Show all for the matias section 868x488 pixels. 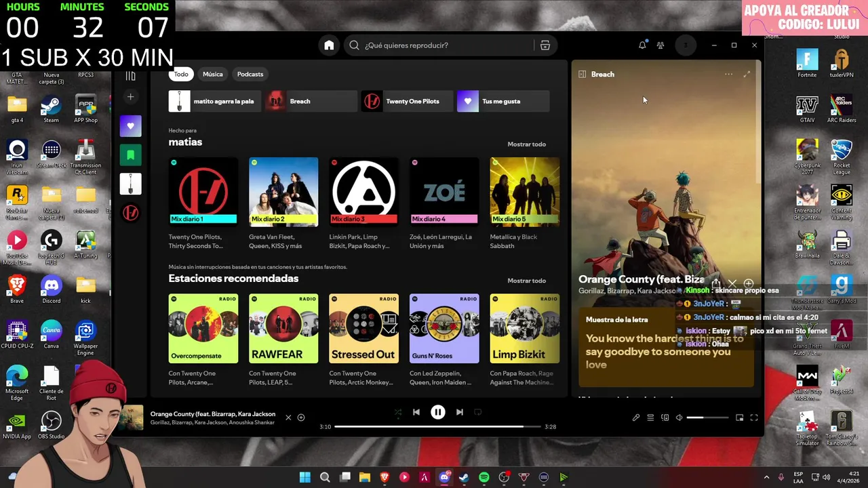coord(526,144)
